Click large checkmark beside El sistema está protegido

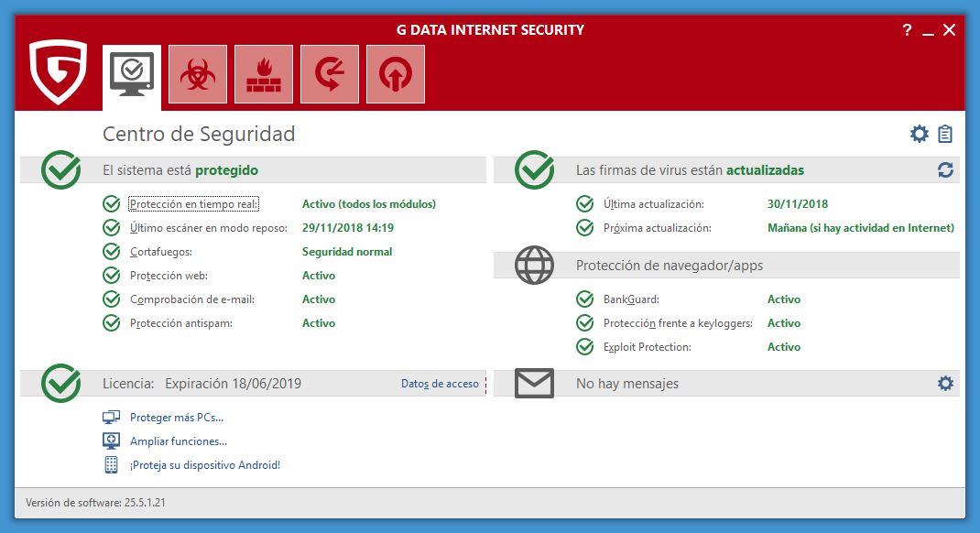click(60, 170)
